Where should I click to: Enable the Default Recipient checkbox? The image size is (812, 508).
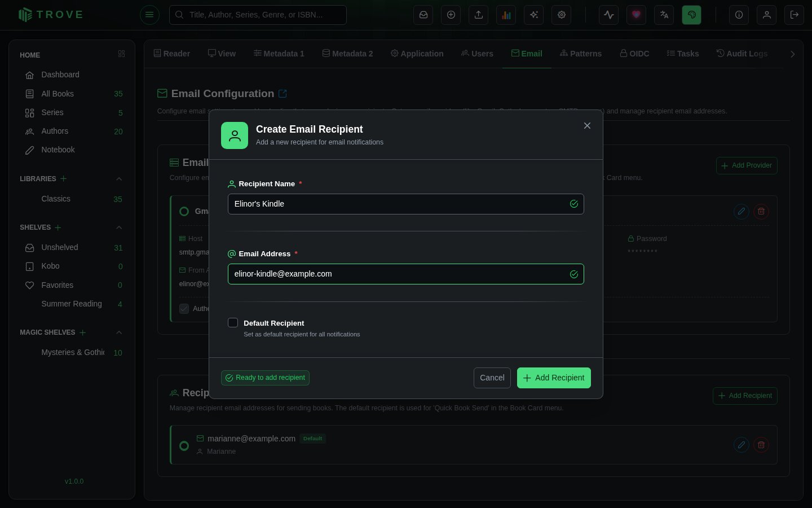pyautogui.click(x=233, y=323)
